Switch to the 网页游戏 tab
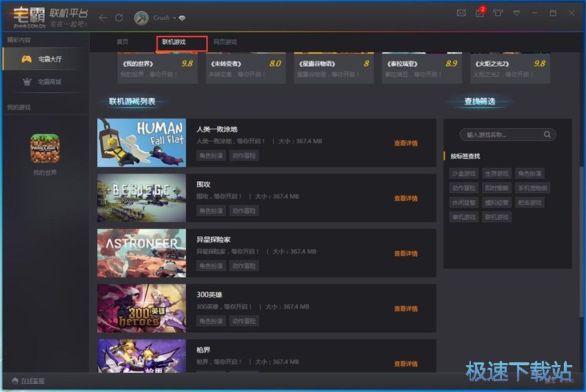This screenshot has width=586, height=392. click(x=225, y=42)
